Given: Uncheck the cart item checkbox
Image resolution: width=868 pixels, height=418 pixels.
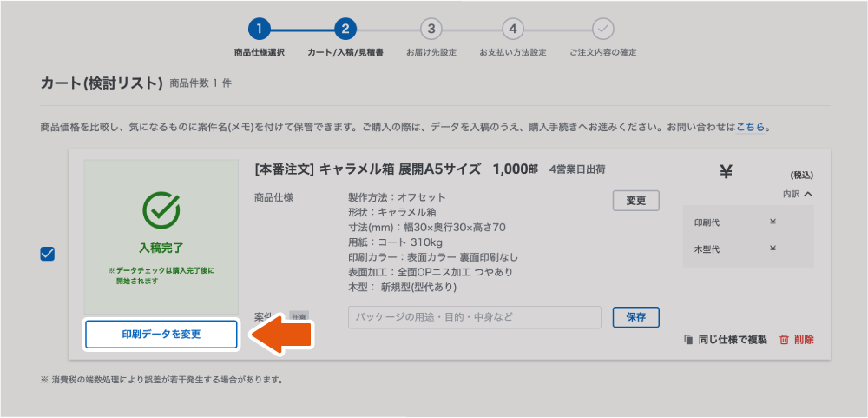Looking at the screenshot, I should pyautogui.click(x=48, y=254).
